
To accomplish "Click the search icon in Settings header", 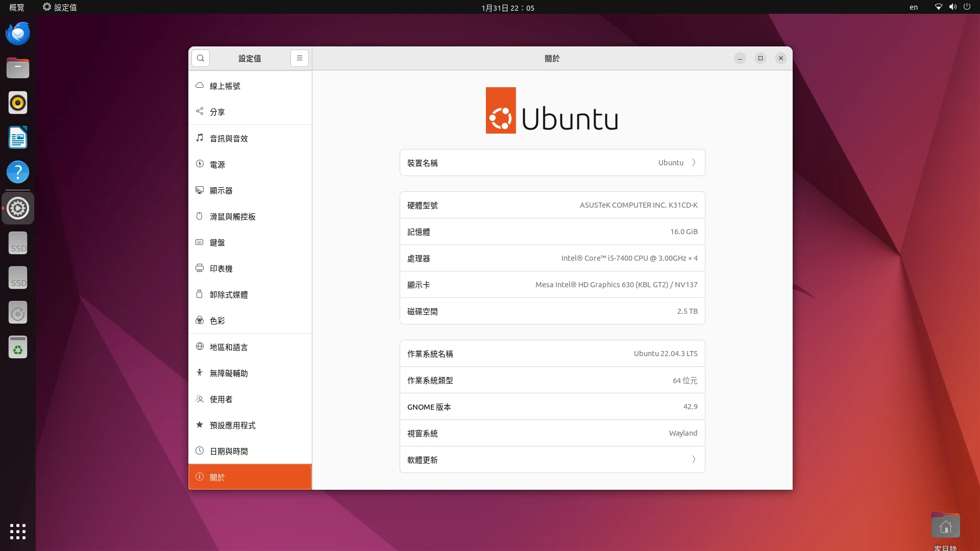I will pyautogui.click(x=201, y=58).
